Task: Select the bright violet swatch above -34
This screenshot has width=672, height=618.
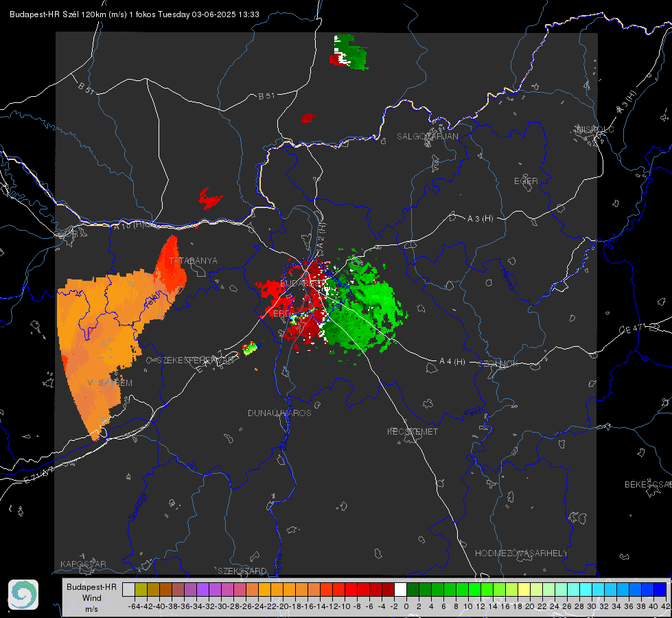Action: (202, 589)
